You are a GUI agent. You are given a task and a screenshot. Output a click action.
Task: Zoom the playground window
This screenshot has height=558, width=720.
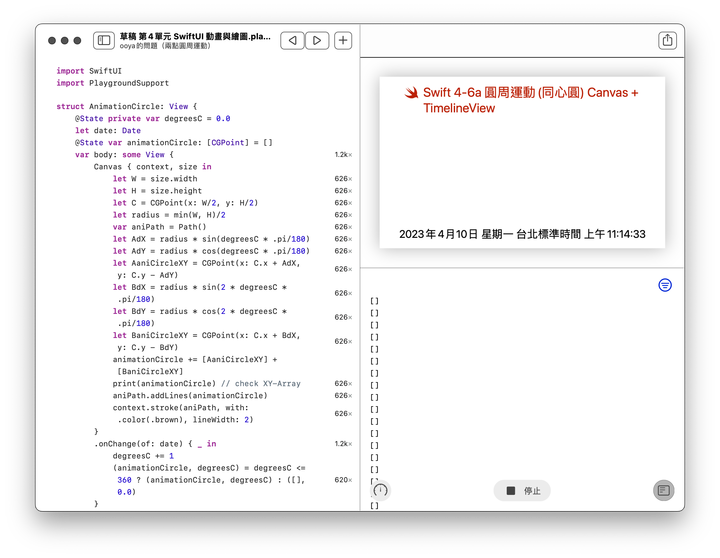(x=78, y=40)
